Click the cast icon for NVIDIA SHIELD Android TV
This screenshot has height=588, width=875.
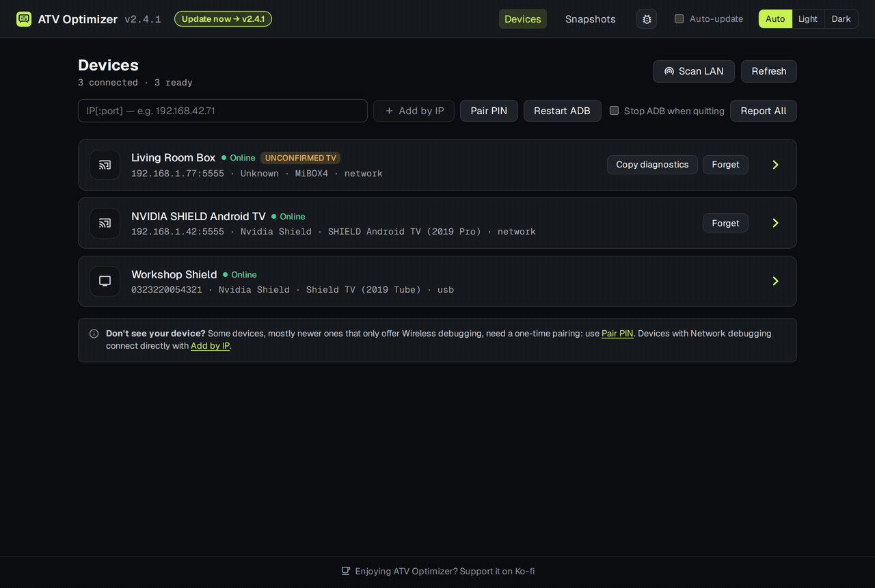(x=105, y=223)
